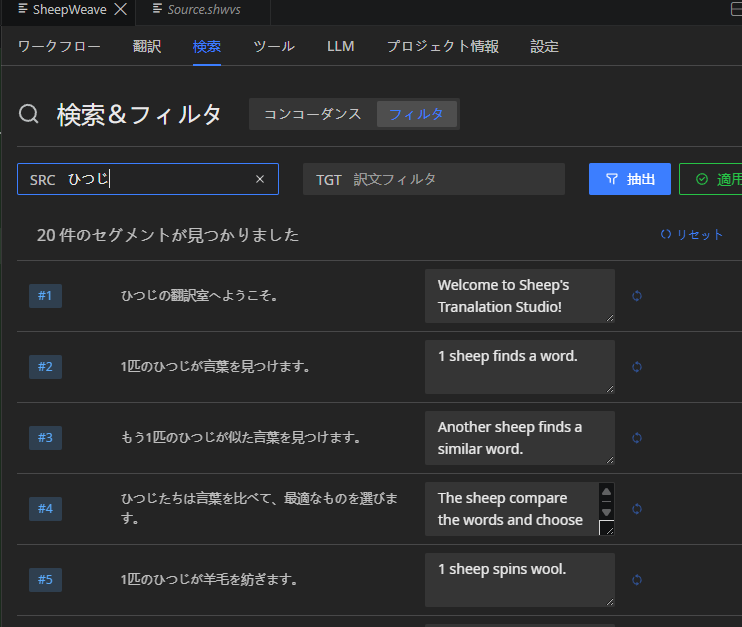
Task: Click the refresh icon for segment #3
Action: (637, 438)
